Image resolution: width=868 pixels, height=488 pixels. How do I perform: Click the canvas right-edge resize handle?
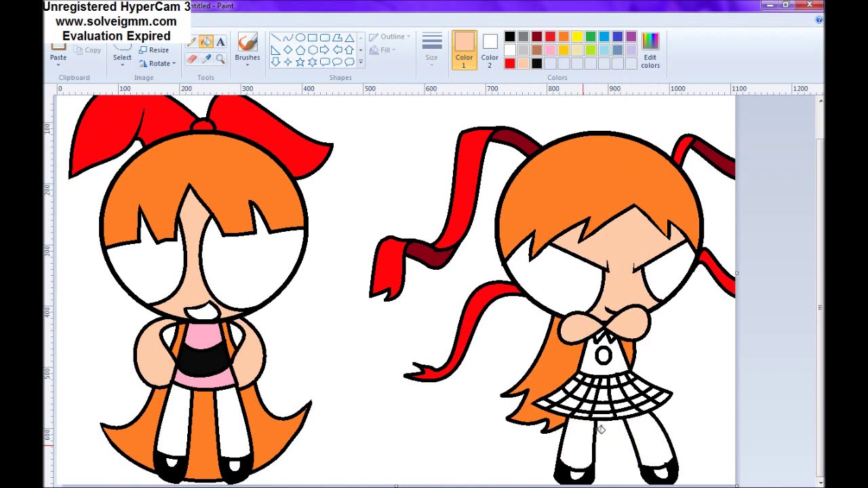[x=736, y=274]
